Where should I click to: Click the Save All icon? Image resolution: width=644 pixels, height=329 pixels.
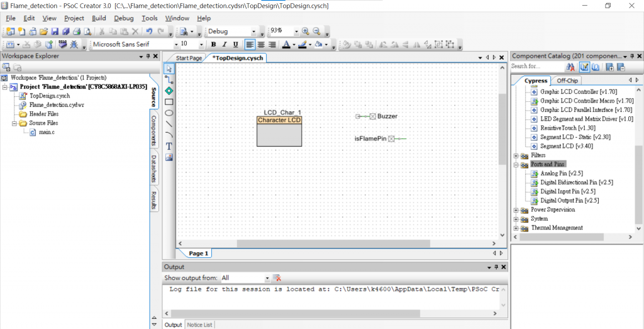(x=65, y=31)
